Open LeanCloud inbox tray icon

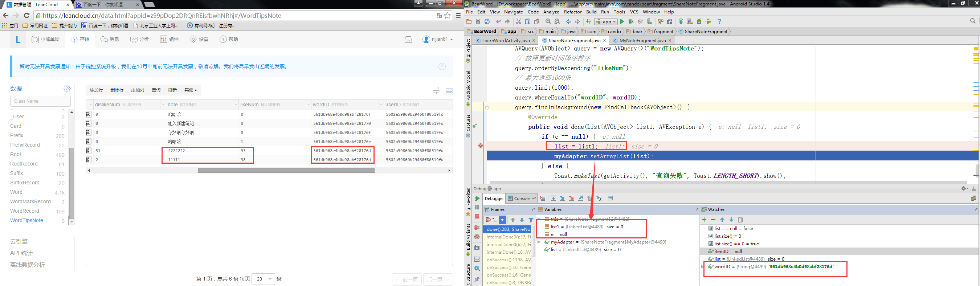(x=408, y=40)
